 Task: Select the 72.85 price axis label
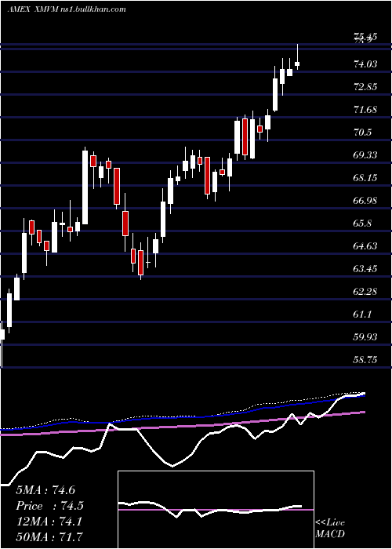click(x=366, y=87)
